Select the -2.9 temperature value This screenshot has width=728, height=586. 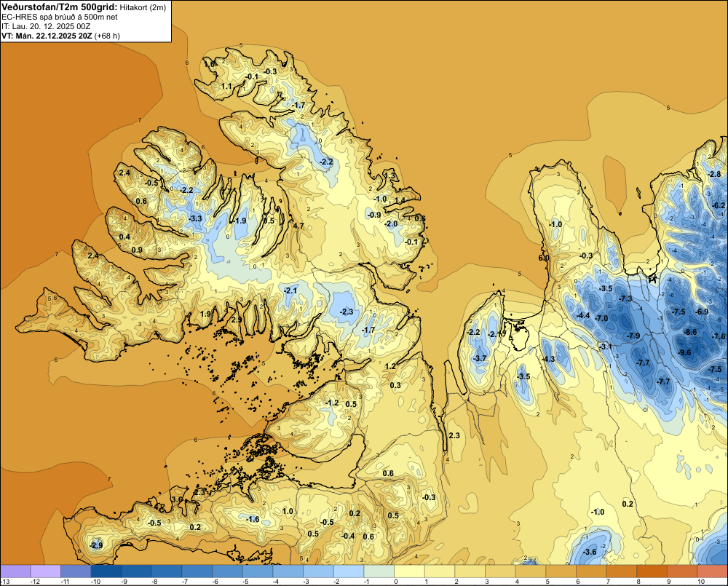96,545
